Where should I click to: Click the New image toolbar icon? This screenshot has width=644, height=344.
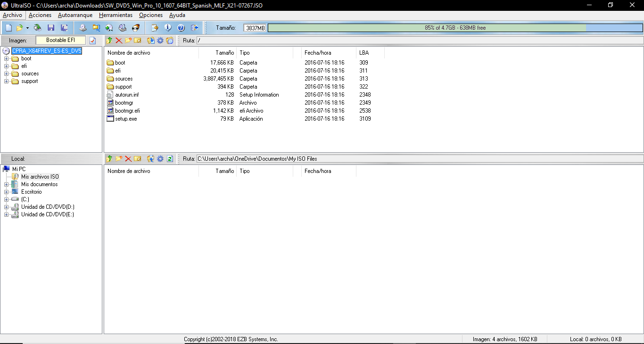[x=8, y=28]
